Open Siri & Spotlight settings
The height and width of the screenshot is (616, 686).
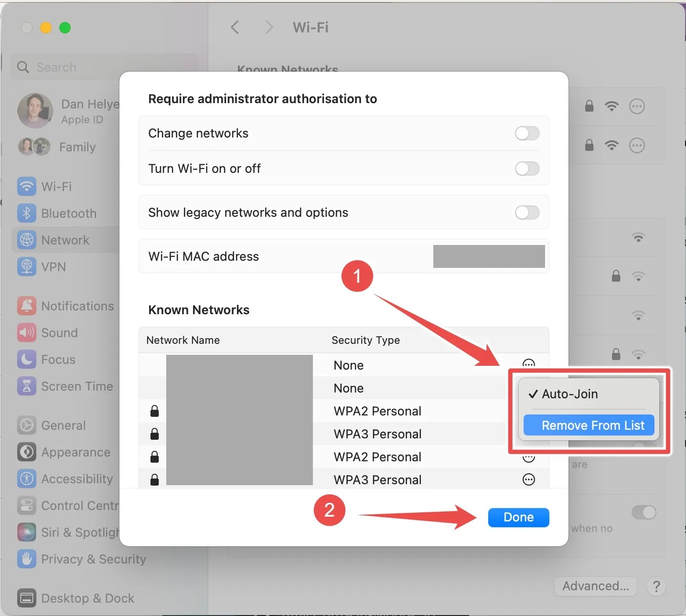coord(68,532)
